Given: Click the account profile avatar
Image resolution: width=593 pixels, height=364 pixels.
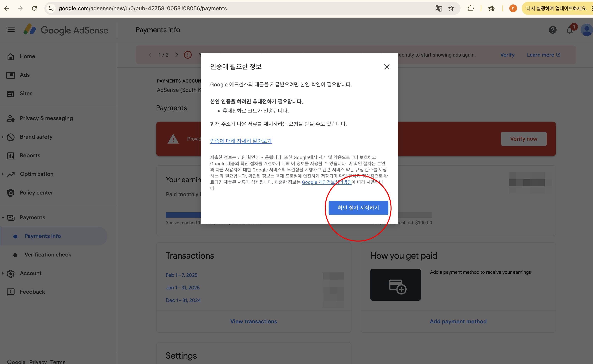Looking at the screenshot, I should 586,30.
